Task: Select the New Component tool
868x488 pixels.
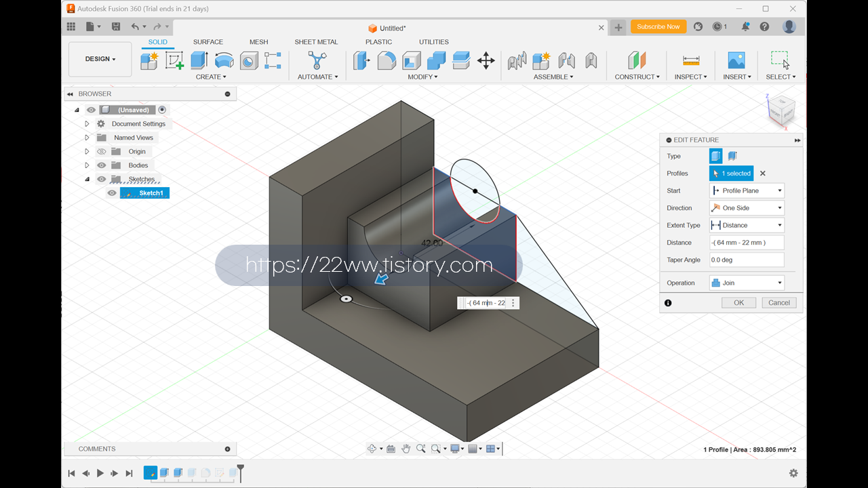Action: tap(149, 60)
